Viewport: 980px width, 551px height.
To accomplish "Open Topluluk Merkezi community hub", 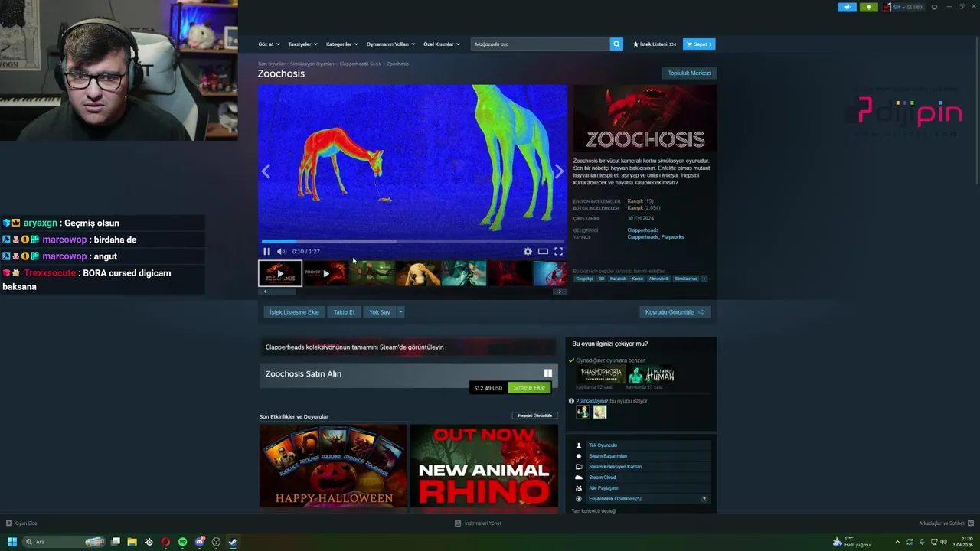I will pyautogui.click(x=689, y=73).
